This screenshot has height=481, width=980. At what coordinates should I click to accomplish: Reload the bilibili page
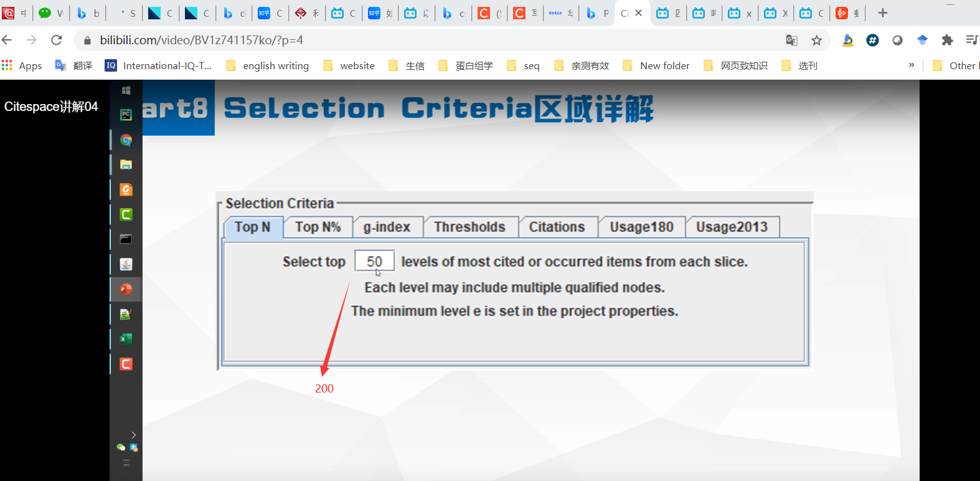[x=57, y=40]
